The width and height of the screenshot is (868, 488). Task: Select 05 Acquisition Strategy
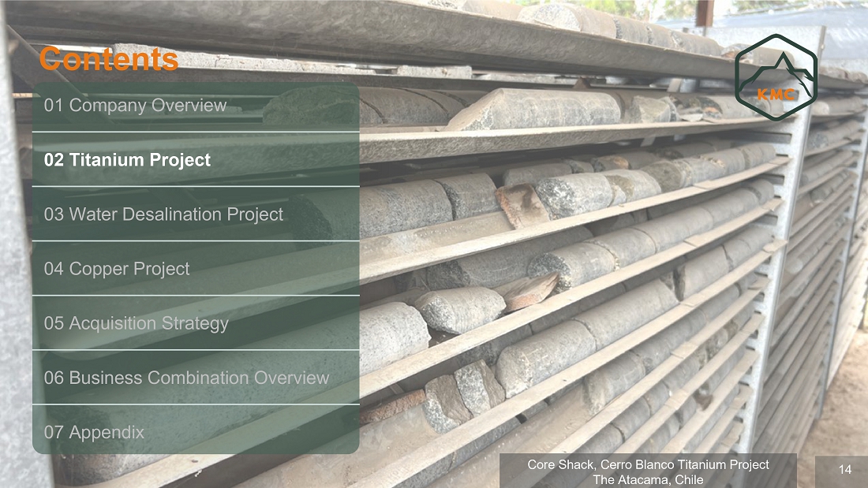click(196, 322)
